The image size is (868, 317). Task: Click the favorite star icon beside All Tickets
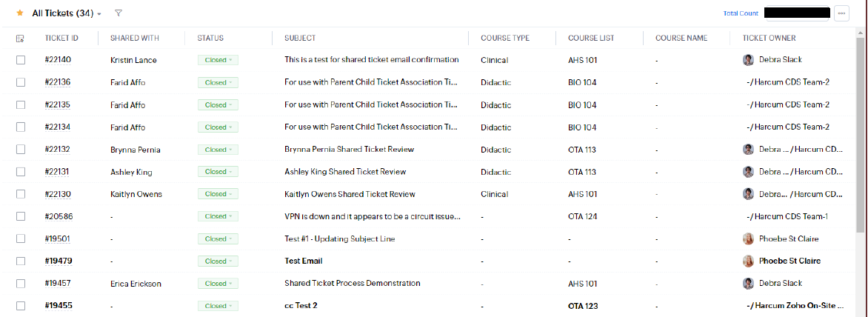(20, 13)
